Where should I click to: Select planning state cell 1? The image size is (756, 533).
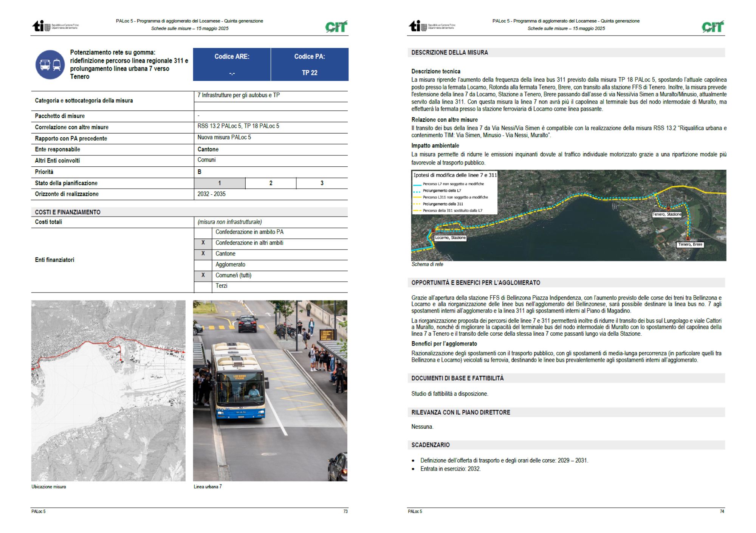[x=220, y=183]
